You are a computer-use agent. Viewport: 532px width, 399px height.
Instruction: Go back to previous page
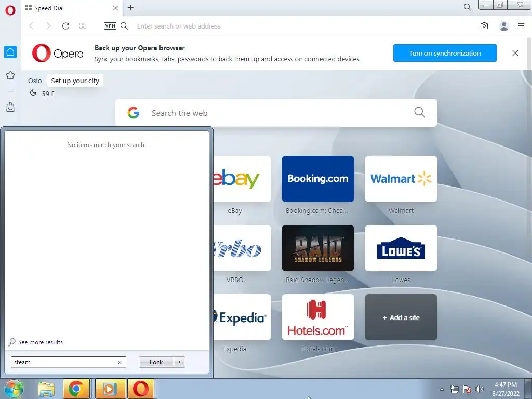pos(31,26)
